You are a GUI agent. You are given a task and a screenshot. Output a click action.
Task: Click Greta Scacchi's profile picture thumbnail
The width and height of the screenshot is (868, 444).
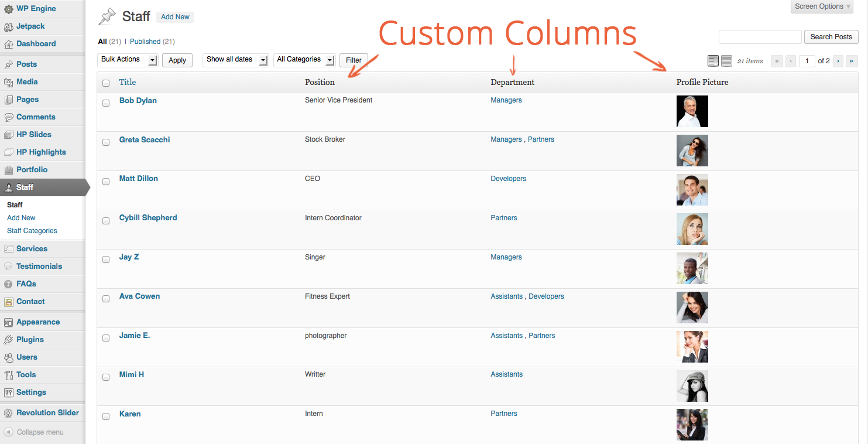pyautogui.click(x=692, y=151)
